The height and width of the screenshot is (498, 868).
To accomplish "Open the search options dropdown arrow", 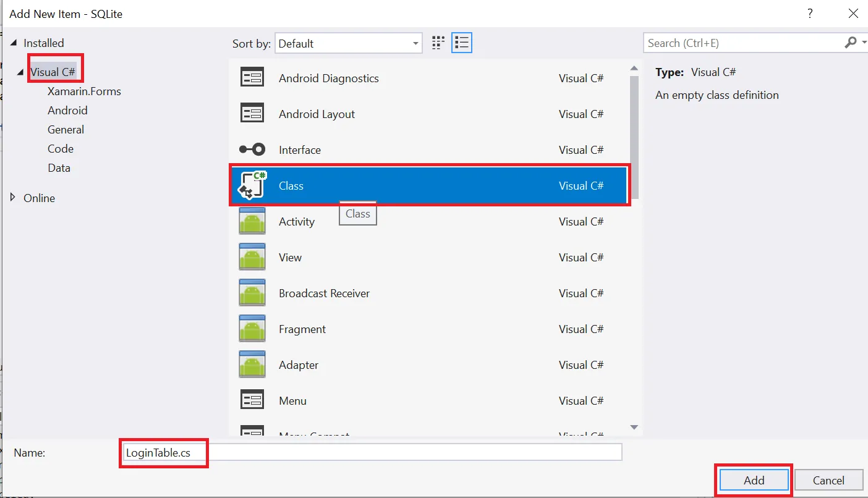I will point(864,43).
